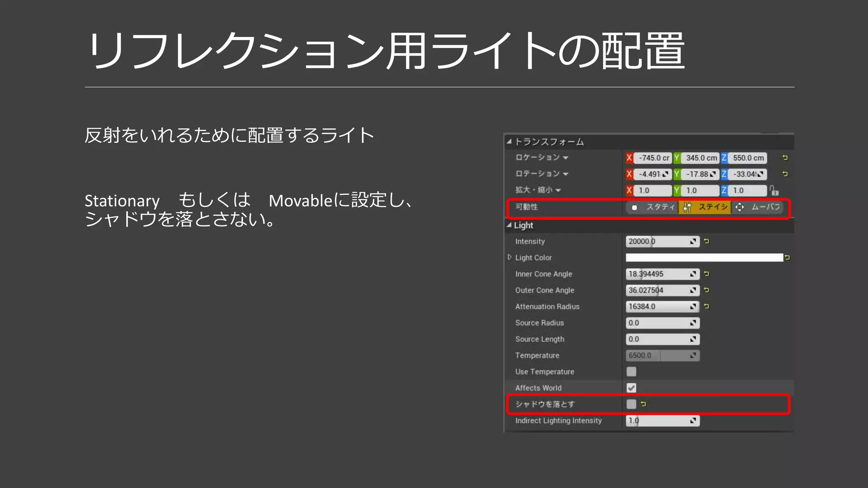Viewport: 868px width, 488px height.
Task: Click the Indirect Lighting Intensity label
Action: coord(558,421)
